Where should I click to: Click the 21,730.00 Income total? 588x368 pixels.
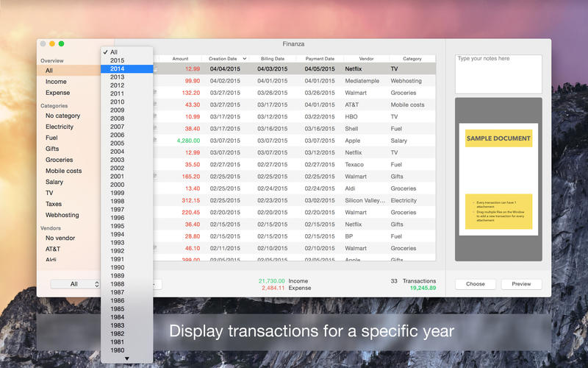[x=271, y=281]
